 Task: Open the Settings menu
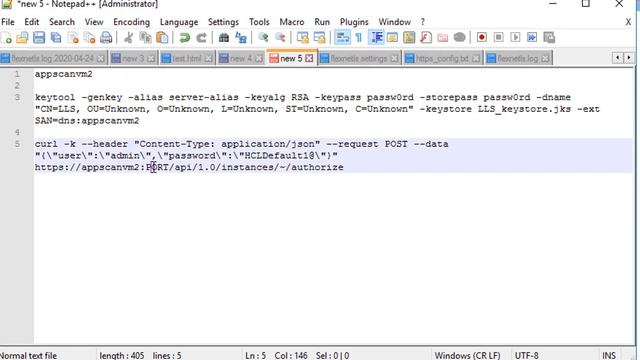223,22
